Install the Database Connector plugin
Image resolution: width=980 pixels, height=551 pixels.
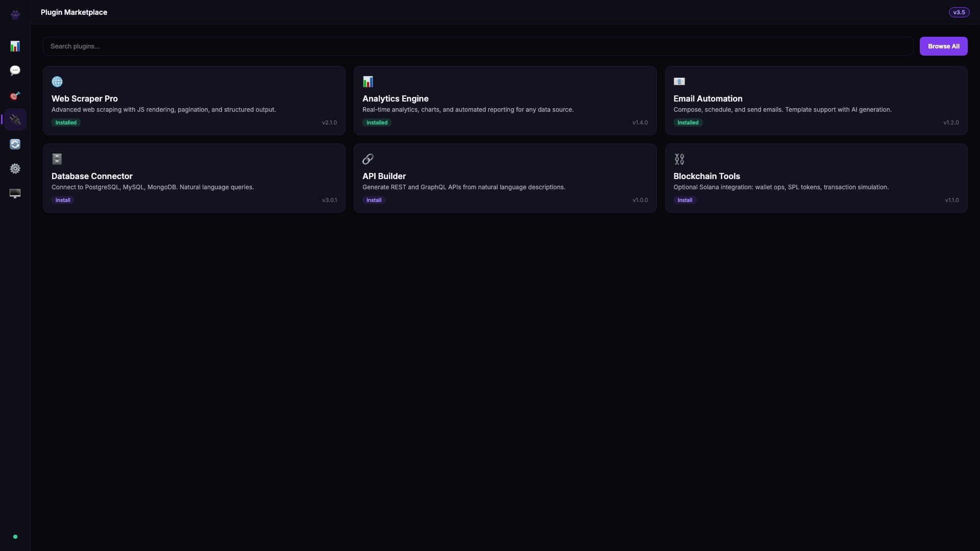click(x=63, y=200)
